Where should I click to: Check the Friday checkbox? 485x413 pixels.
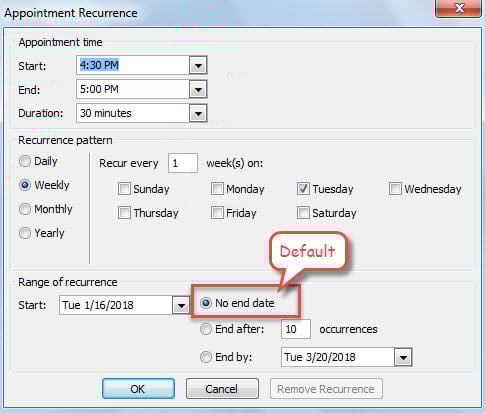pos(217,213)
